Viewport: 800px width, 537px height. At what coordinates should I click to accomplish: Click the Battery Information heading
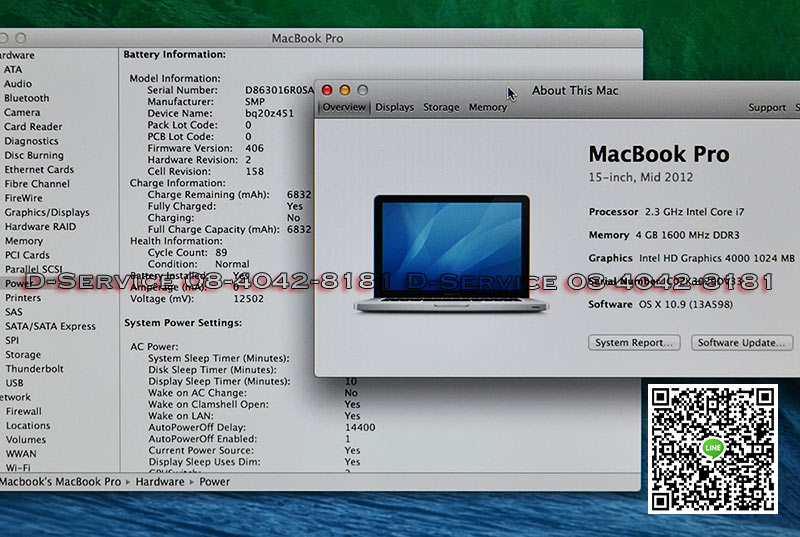[x=174, y=54]
